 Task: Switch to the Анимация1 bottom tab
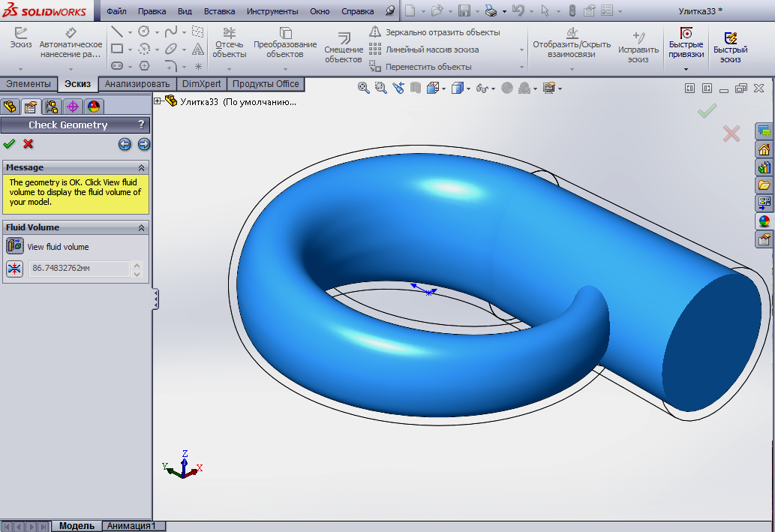pyautogui.click(x=131, y=525)
